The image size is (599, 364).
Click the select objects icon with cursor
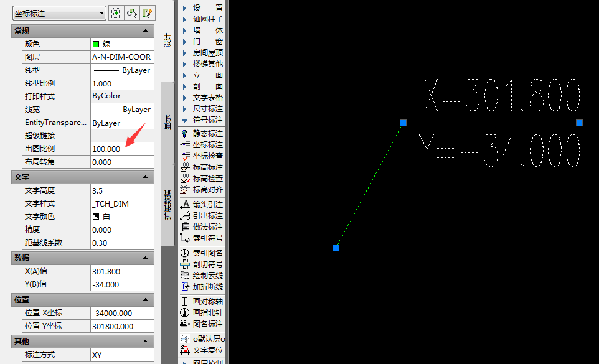point(132,13)
